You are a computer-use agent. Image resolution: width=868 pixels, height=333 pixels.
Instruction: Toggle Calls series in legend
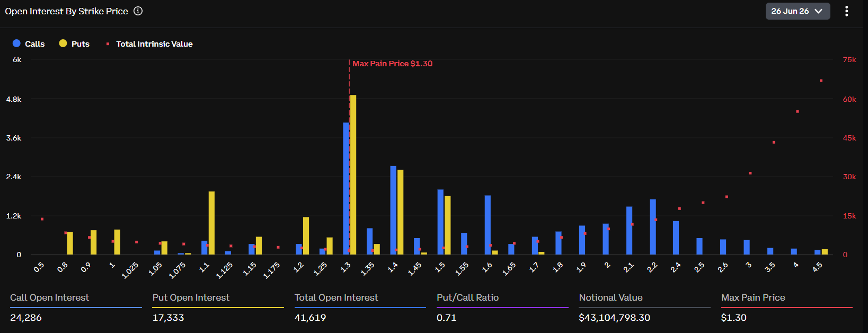pos(29,43)
